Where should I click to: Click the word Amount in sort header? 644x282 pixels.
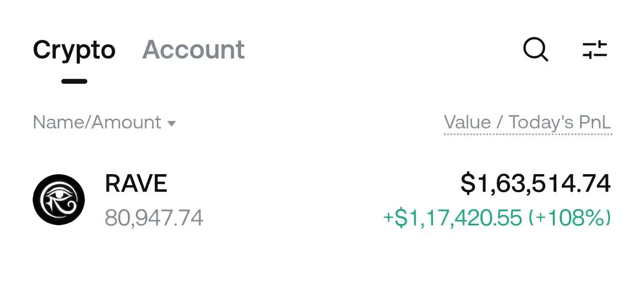pos(127,123)
